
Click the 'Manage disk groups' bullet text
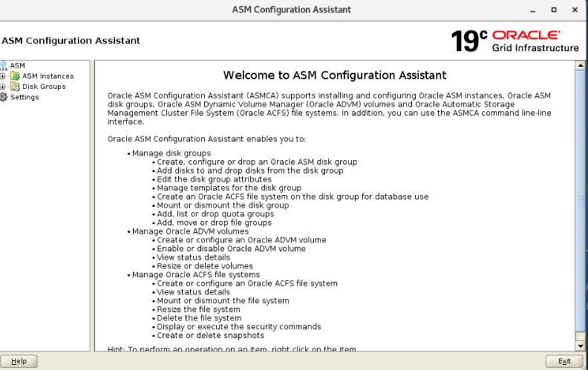coord(171,153)
